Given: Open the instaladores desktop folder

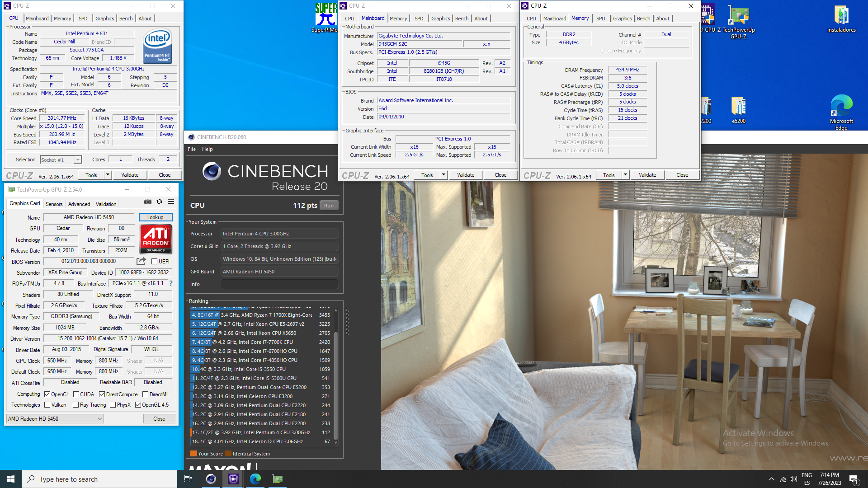Looking at the screenshot, I should click(841, 19).
